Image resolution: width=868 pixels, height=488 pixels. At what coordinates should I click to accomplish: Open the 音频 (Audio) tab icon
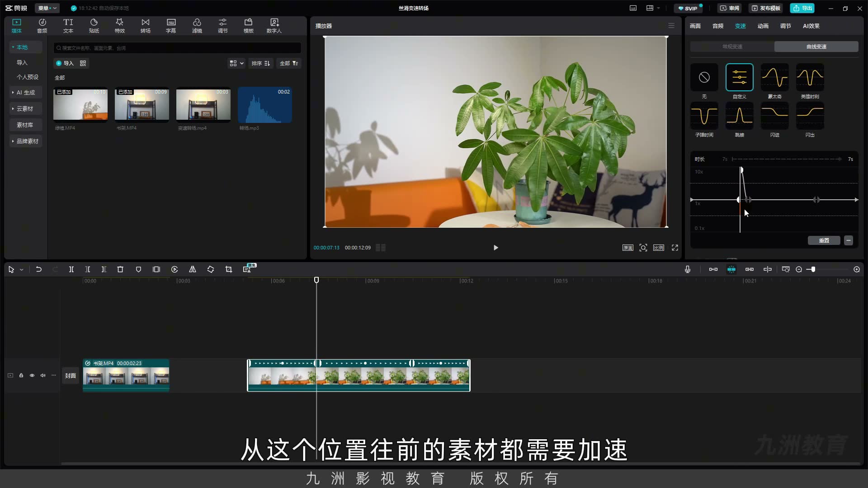click(42, 26)
